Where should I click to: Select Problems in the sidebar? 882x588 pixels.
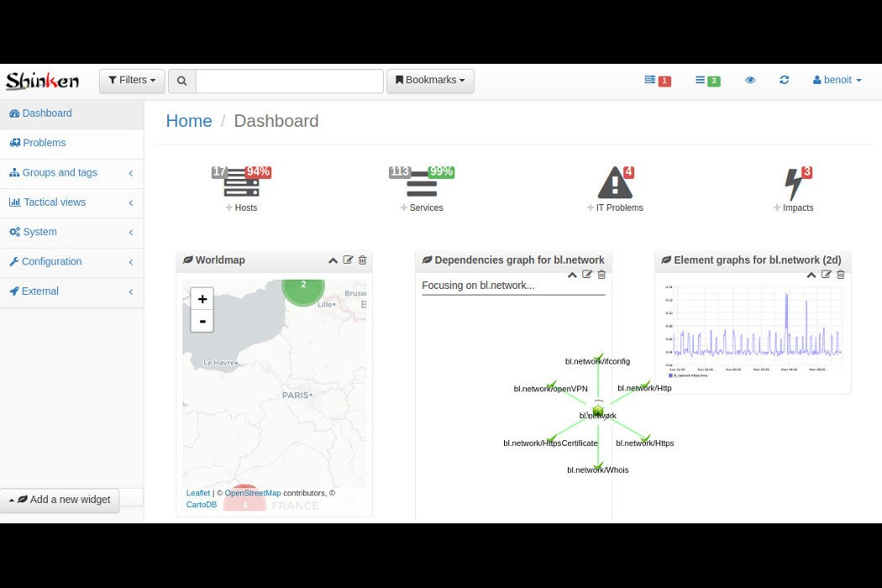(x=44, y=143)
